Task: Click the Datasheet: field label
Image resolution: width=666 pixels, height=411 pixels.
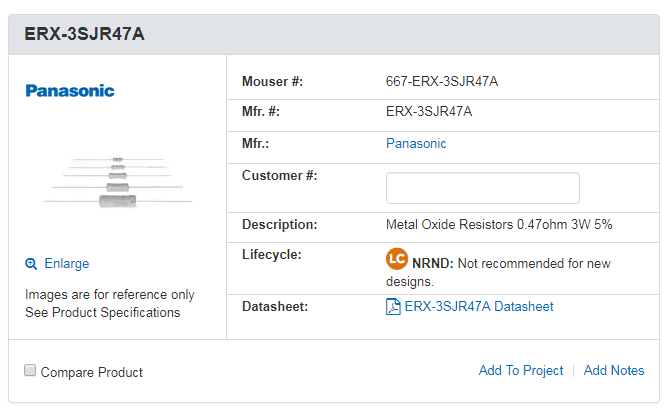Action: pyautogui.click(x=275, y=307)
